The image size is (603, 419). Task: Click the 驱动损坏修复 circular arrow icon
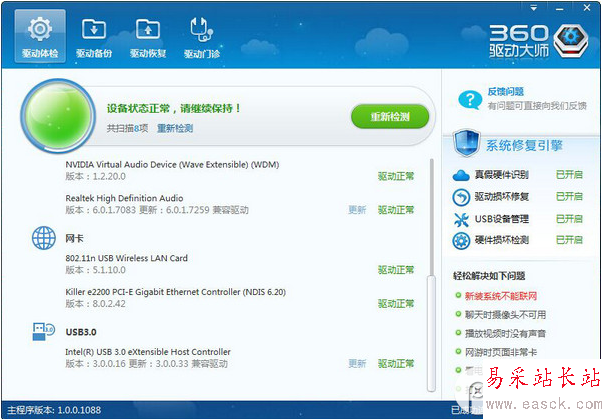click(461, 197)
